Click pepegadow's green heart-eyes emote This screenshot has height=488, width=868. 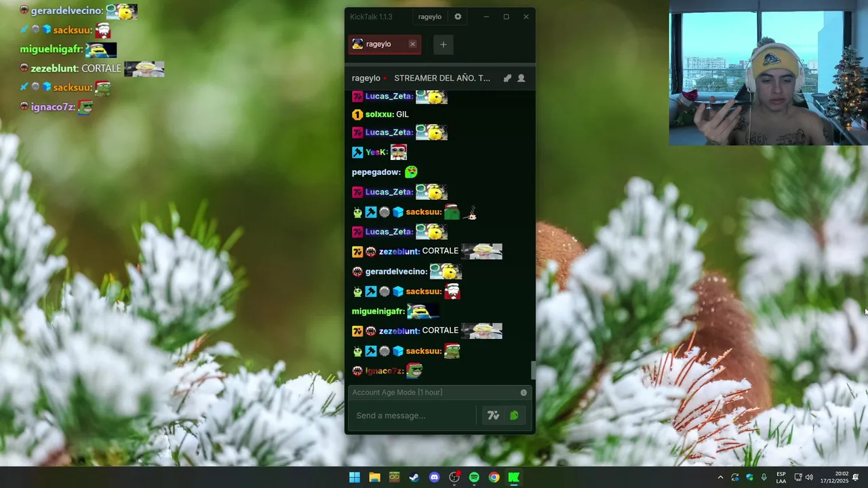point(411,172)
